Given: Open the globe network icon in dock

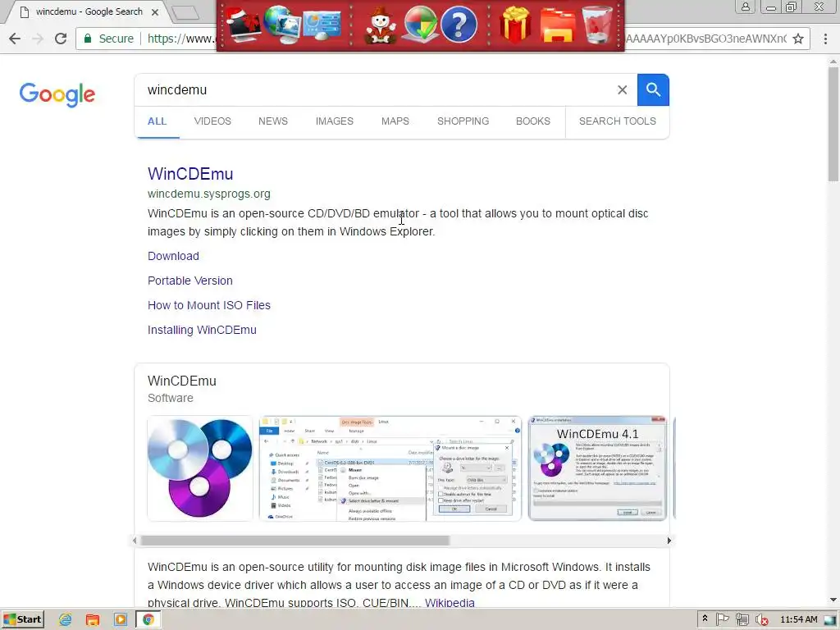Looking at the screenshot, I should (x=282, y=25).
